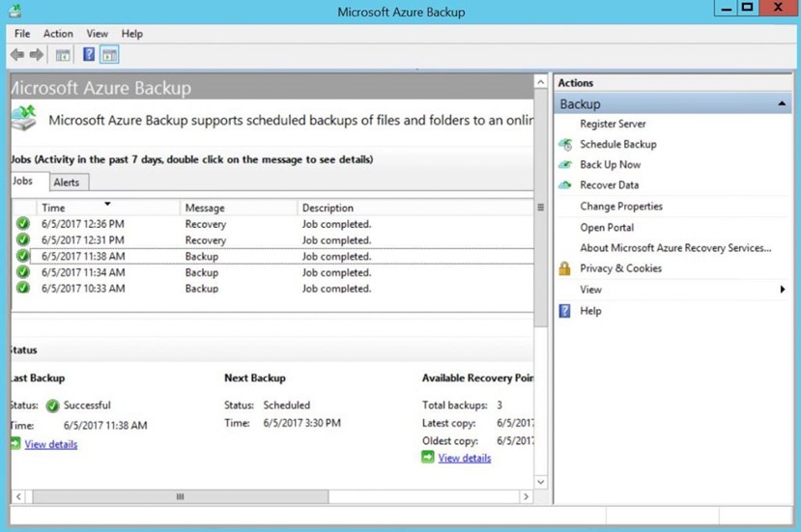
Task: Click horizontal scrollbar right arrow
Action: pos(527,496)
